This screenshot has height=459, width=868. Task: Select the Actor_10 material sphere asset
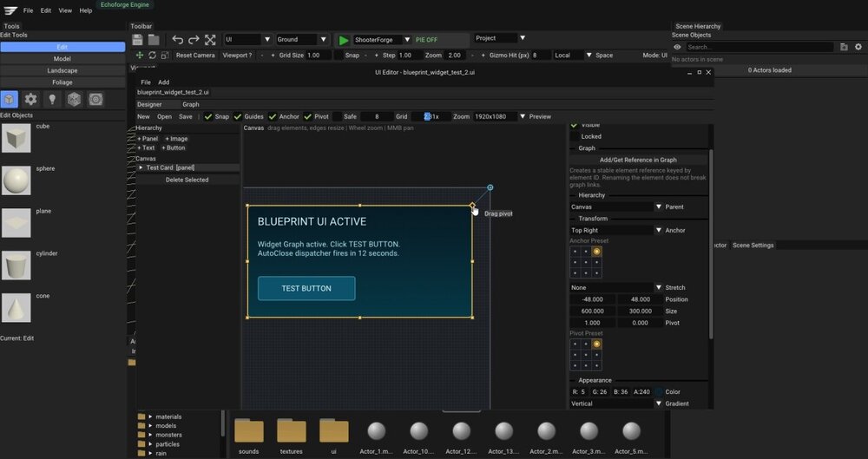click(419, 430)
